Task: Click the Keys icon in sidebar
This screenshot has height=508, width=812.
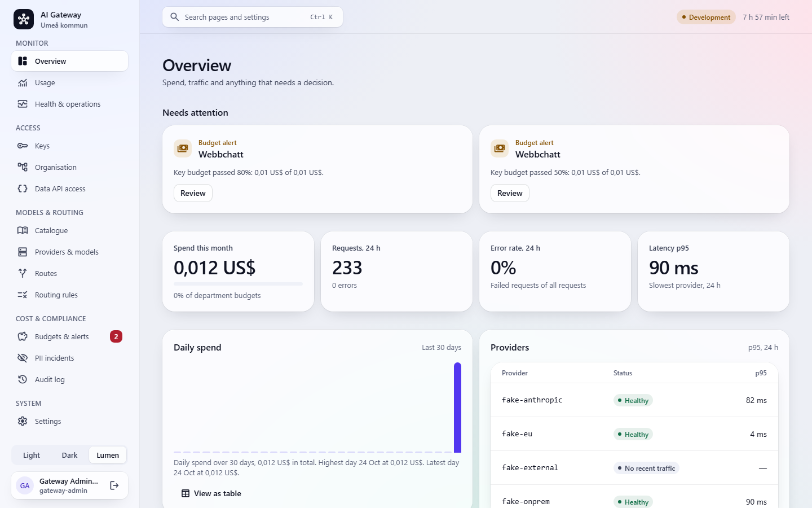Action: [x=23, y=146]
